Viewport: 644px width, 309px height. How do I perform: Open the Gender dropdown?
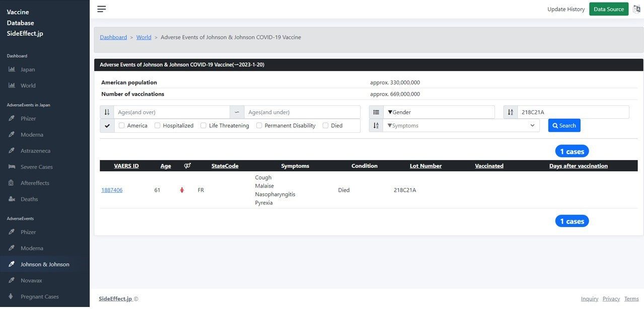tap(439, 112)
